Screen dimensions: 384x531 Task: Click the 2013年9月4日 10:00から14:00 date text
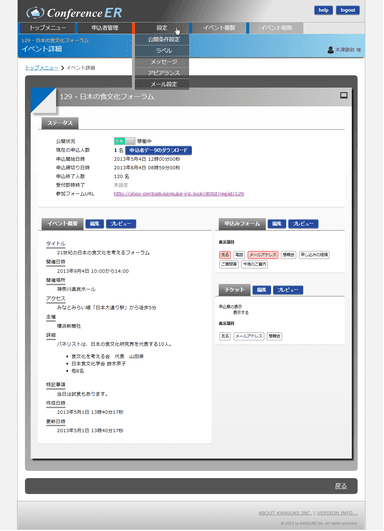[x=93, y=271]
